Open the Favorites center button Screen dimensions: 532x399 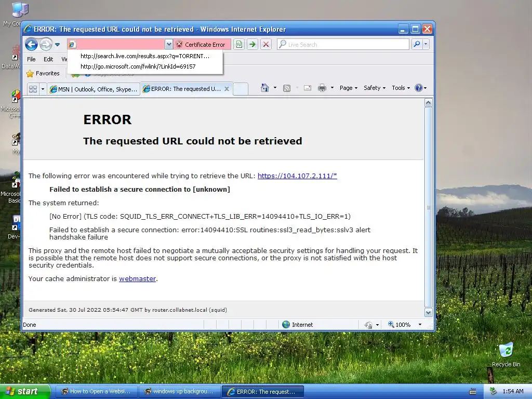pos(43,73)
